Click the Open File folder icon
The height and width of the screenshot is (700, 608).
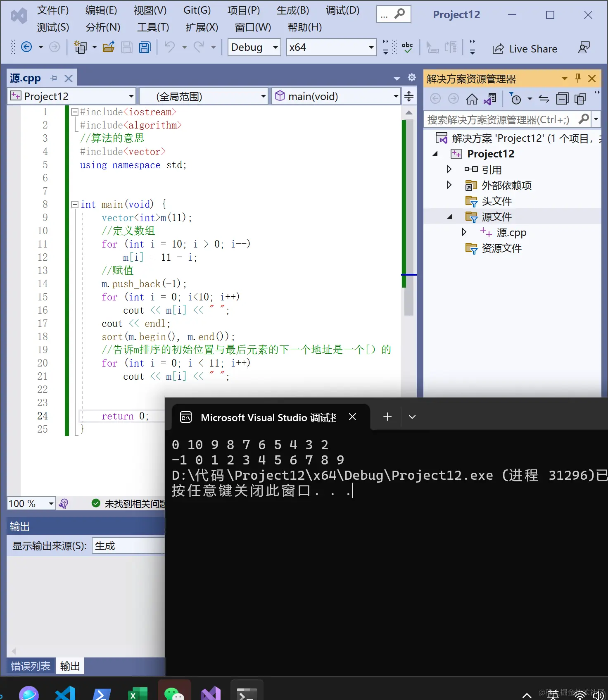point(109,47)
